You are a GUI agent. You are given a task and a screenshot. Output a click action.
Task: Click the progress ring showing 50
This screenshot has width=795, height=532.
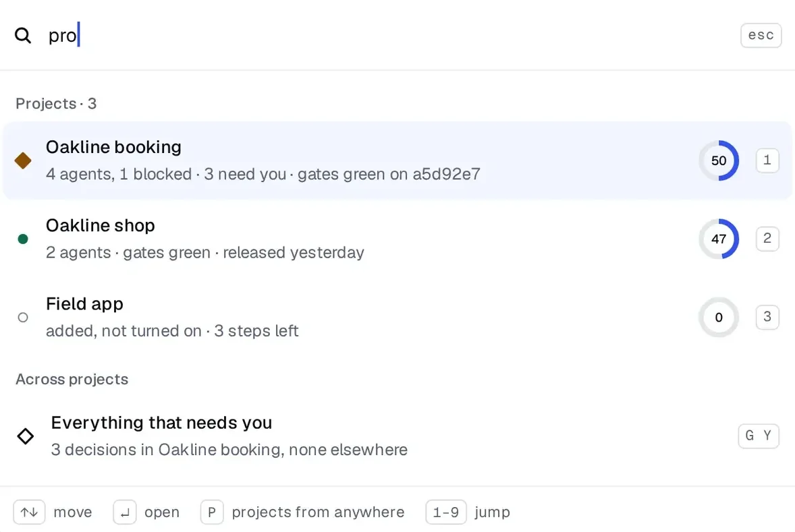[719, 160]
